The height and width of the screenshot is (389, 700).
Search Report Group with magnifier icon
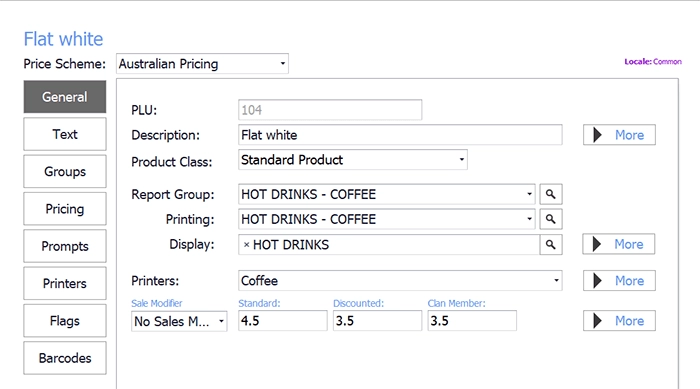(550, 194)
